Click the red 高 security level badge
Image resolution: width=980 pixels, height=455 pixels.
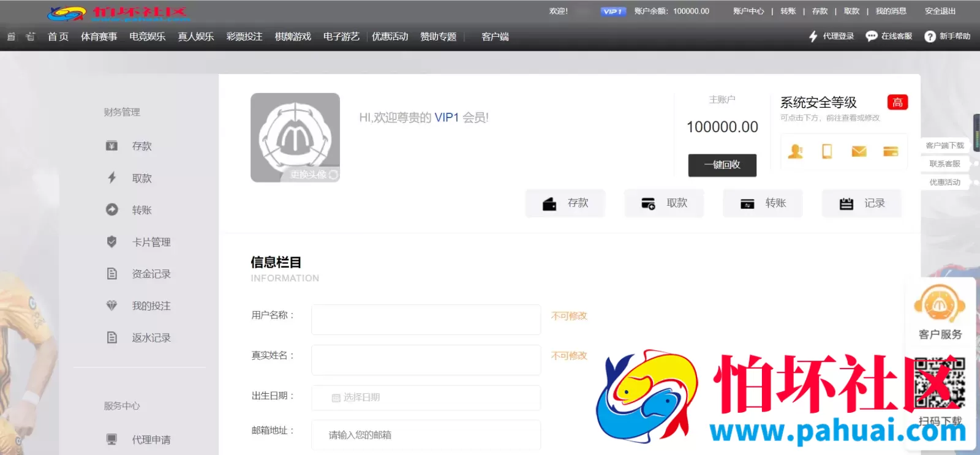(x=897, y=102)
